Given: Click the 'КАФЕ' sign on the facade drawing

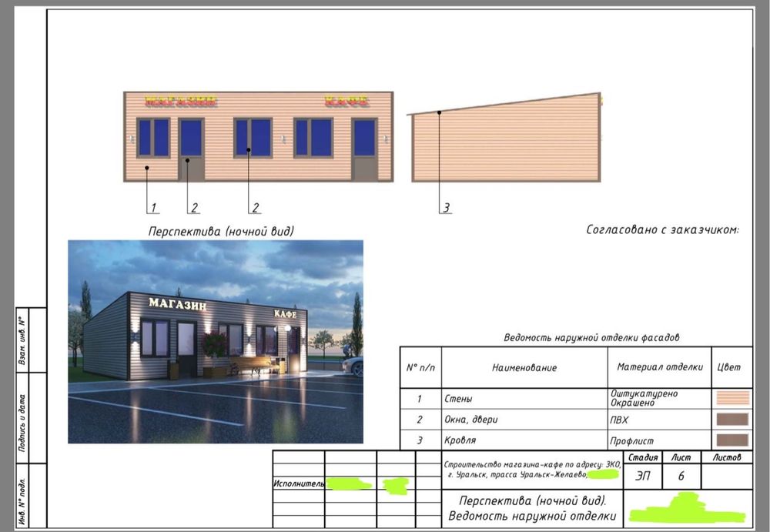Looking at the screenshot, I should (x=346, y=101).
